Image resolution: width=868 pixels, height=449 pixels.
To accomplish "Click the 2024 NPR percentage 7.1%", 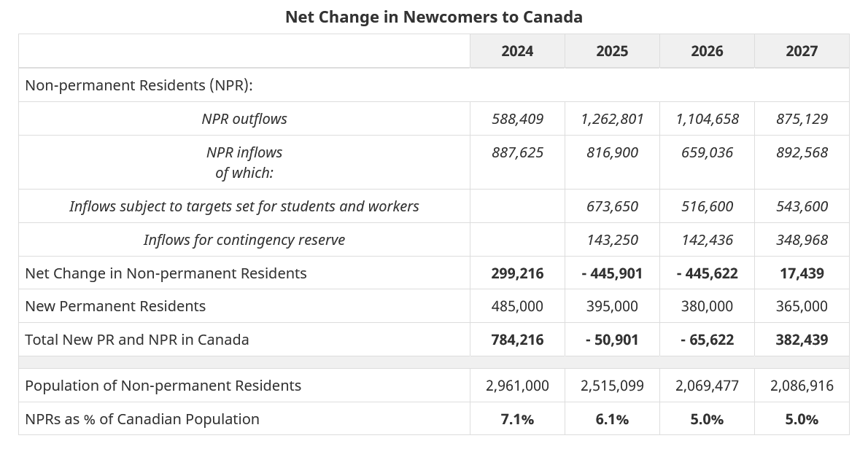I will click(x=517, y=419).
